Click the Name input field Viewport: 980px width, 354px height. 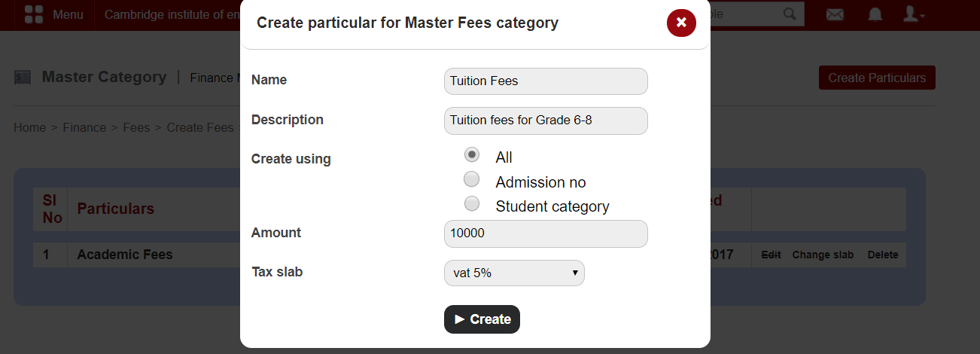(x=546, y=81)
